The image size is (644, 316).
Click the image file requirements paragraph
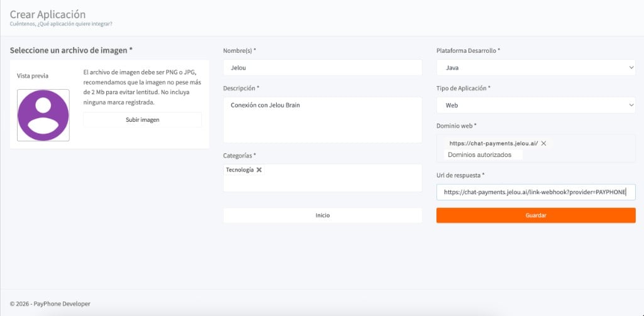coord(142,87)
